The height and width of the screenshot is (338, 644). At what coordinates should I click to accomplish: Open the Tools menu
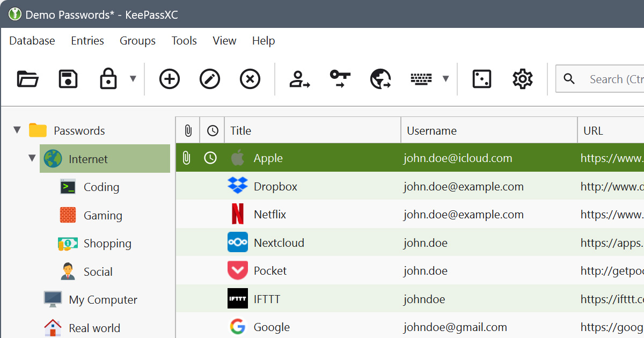tap(184, 41)
